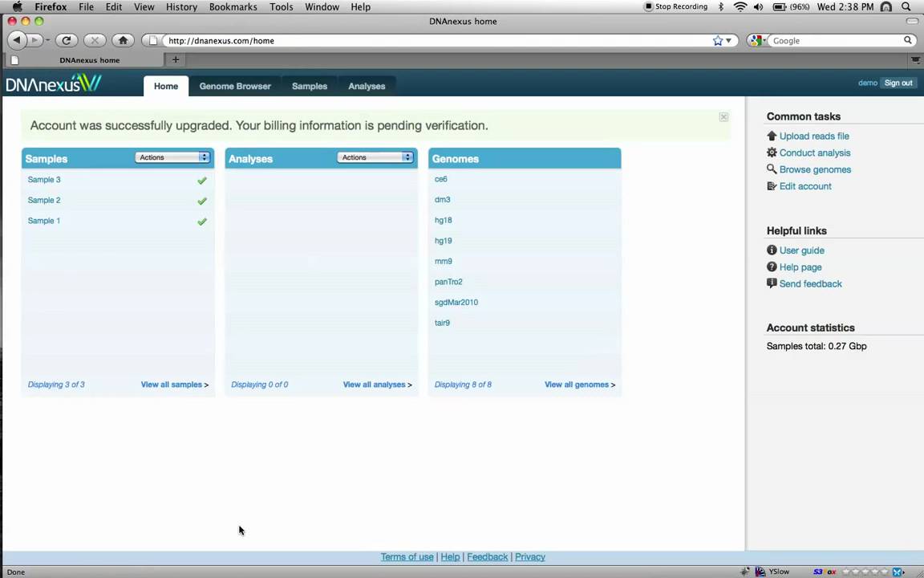The image size is (924, 578).
Task: Select the panTro2 genome
Action: pyautogui.click(x=448, y=282)
